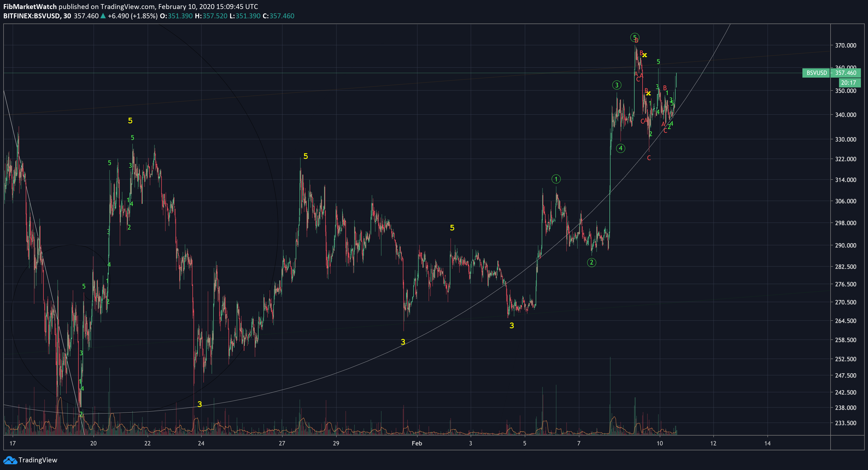The image size is (868, 470).
Task: Click the +6.490 (+1.85%) change value
Action: (133, 16)
